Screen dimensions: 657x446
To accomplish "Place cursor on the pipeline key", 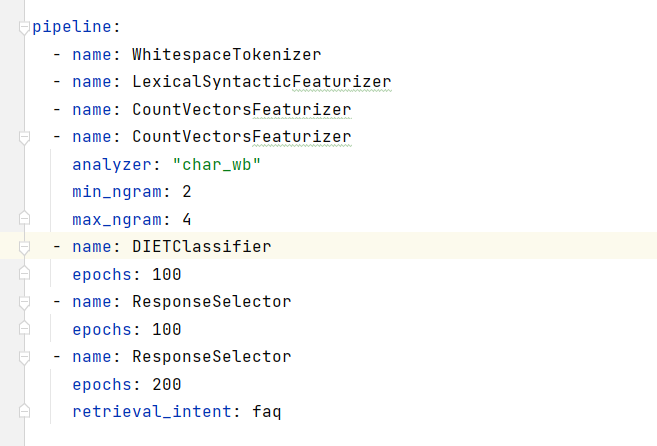I will tap(71, 27).
